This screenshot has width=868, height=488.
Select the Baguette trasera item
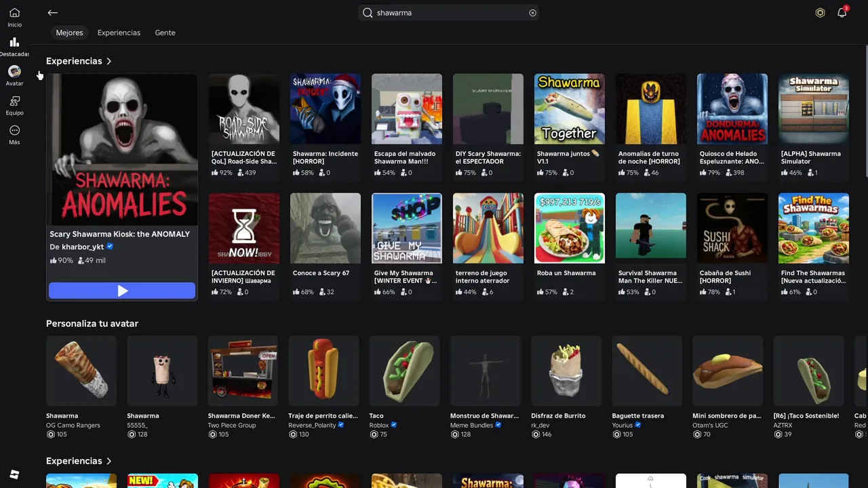click(x=647, y=371)
